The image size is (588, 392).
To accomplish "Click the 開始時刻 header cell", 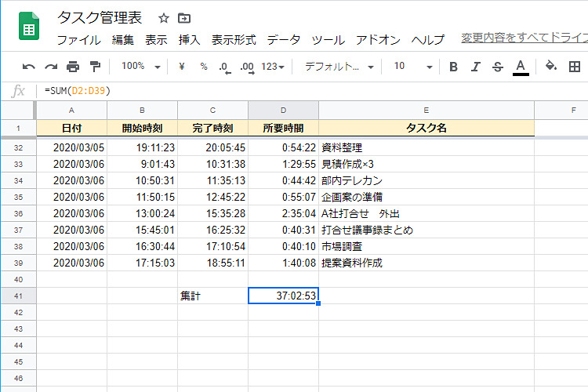I will click(x=142, y=129).
